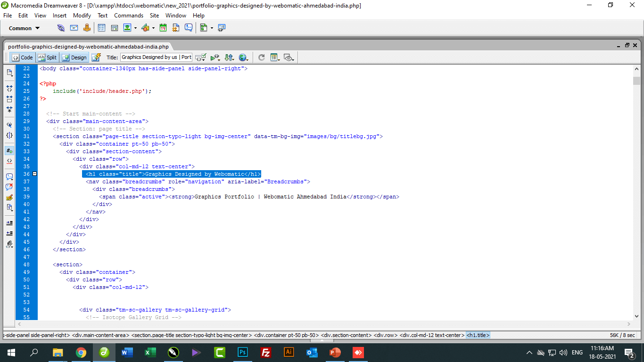Select div.row in tag selector
This screenshot has width=644, height=362.
pos(386,335)
